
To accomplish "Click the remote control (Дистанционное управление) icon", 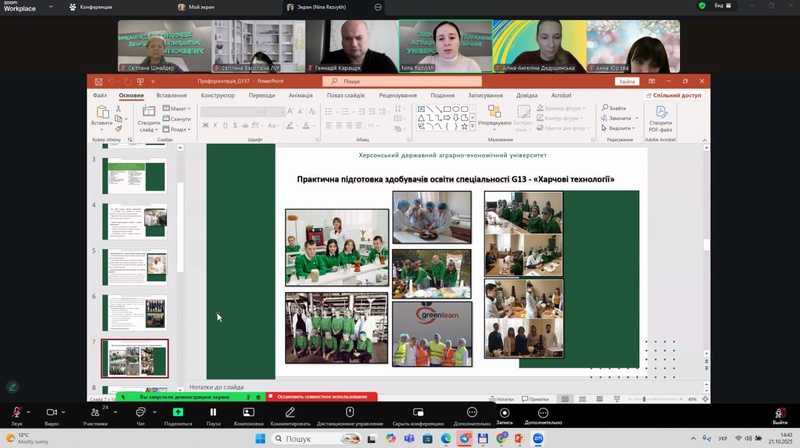I will pyautogui.click(x=350, y=412).
